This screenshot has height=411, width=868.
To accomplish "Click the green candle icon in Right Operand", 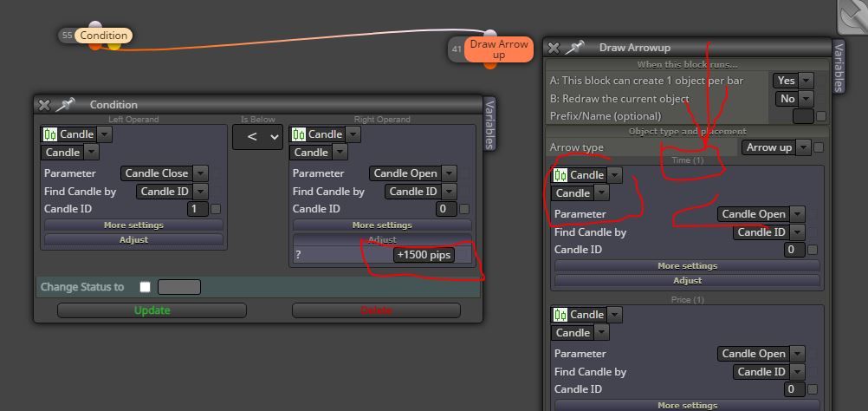I will (299, 134).
